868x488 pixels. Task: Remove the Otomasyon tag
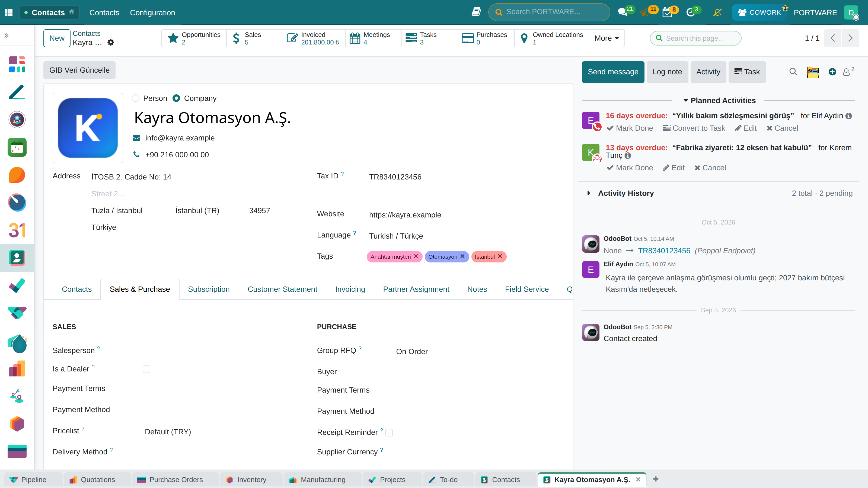(462, 256)
